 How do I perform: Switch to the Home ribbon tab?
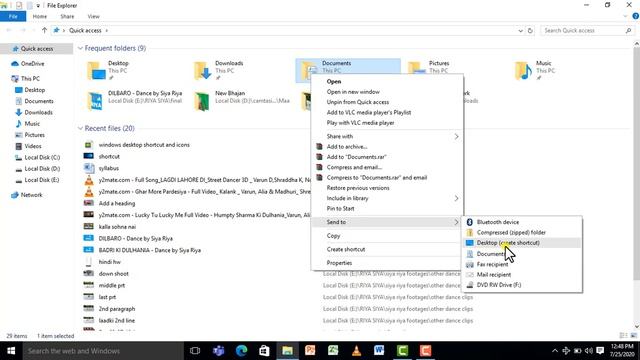pos(40,16)
